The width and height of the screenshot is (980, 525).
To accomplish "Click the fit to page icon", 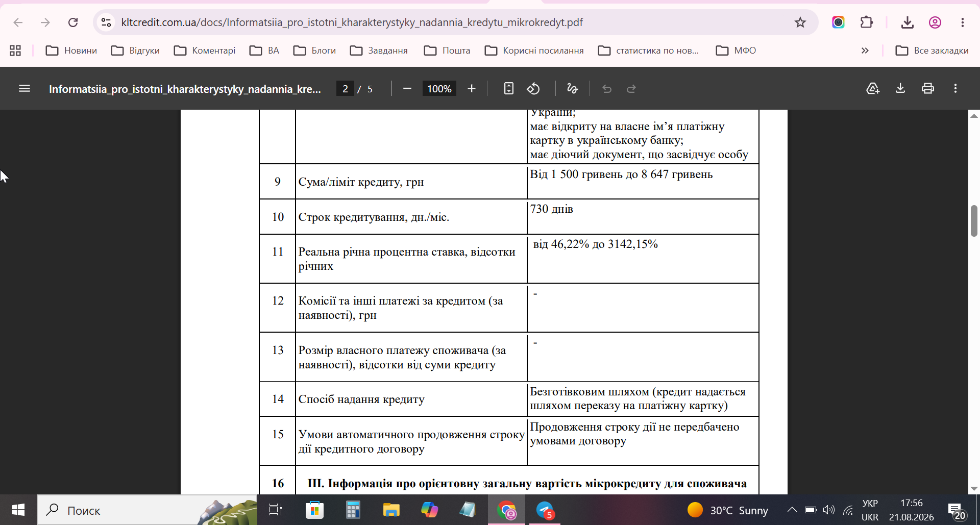I will coord(508,89).
